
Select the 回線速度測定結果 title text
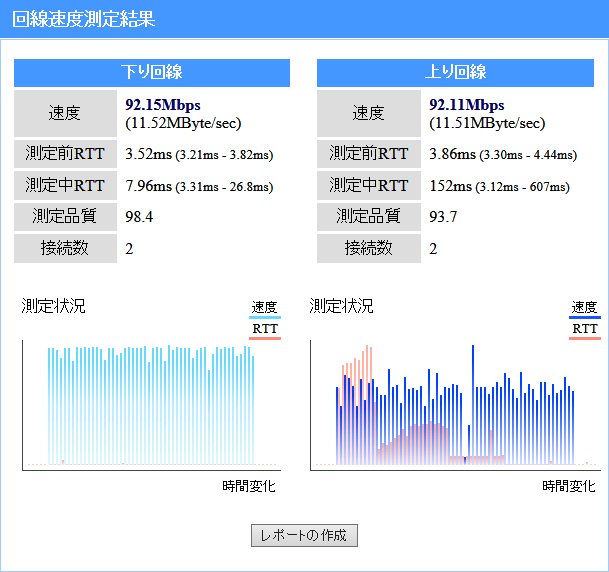(x=84, y=19)
